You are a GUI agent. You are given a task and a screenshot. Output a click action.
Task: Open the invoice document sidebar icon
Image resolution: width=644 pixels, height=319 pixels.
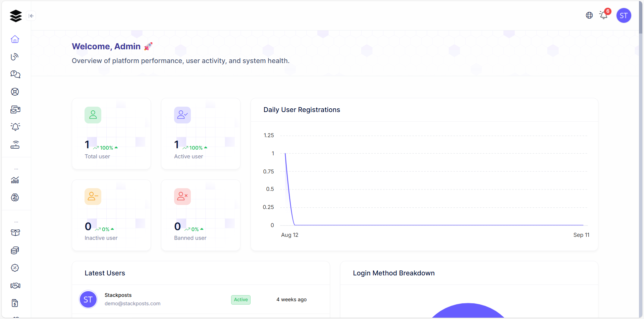click(15, 303)
